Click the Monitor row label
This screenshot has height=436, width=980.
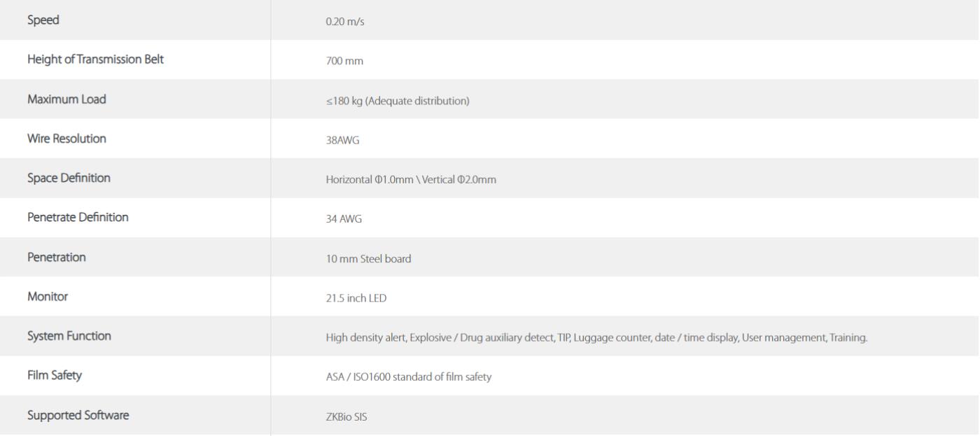point(48,296)
